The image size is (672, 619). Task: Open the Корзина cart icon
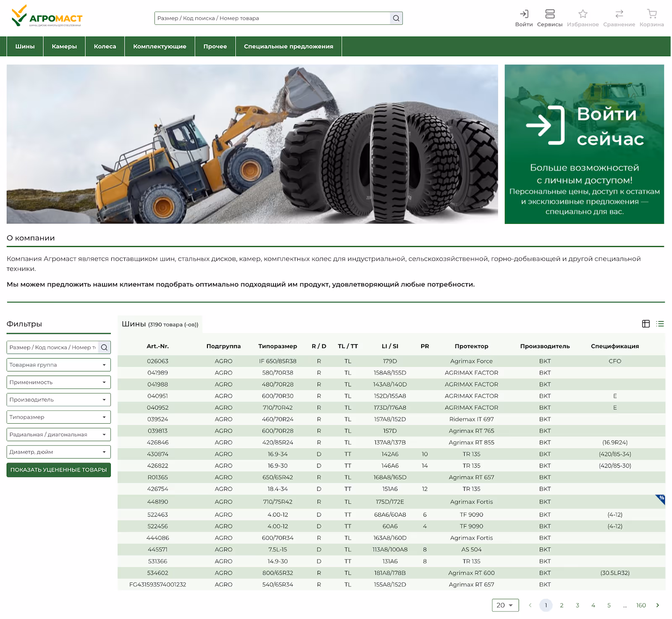[651, 18]
